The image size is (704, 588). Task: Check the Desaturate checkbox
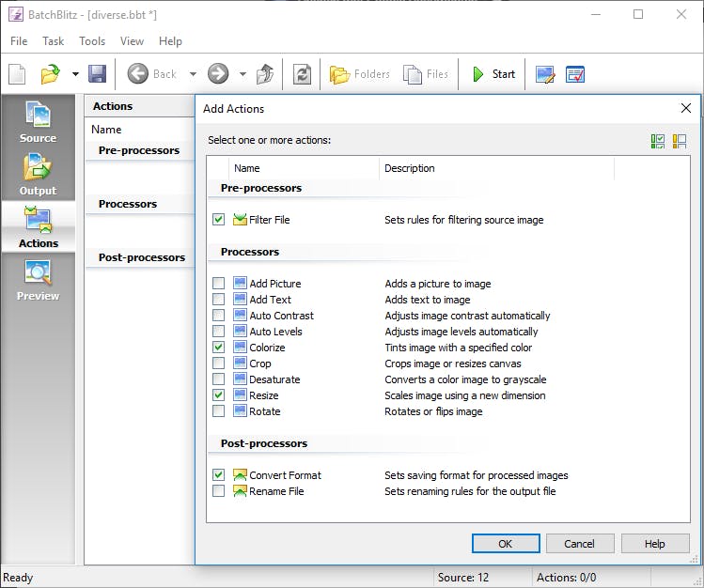click(x=218, y=379)
